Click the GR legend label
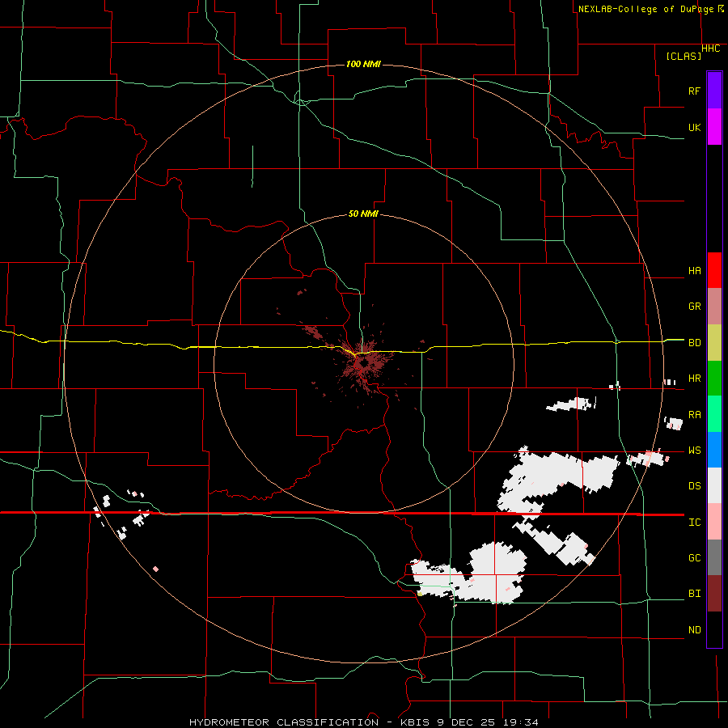This screenshot has height=728, width=728. pos(694,307)
